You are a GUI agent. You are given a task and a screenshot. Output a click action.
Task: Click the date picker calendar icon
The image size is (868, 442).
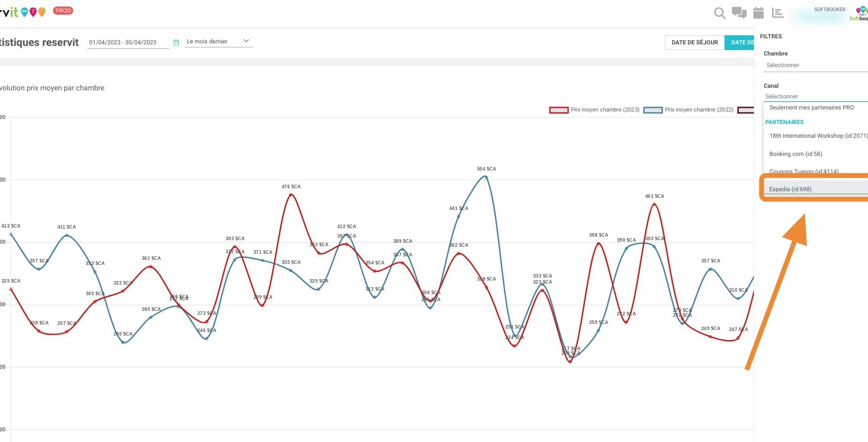tap(176, 42)
